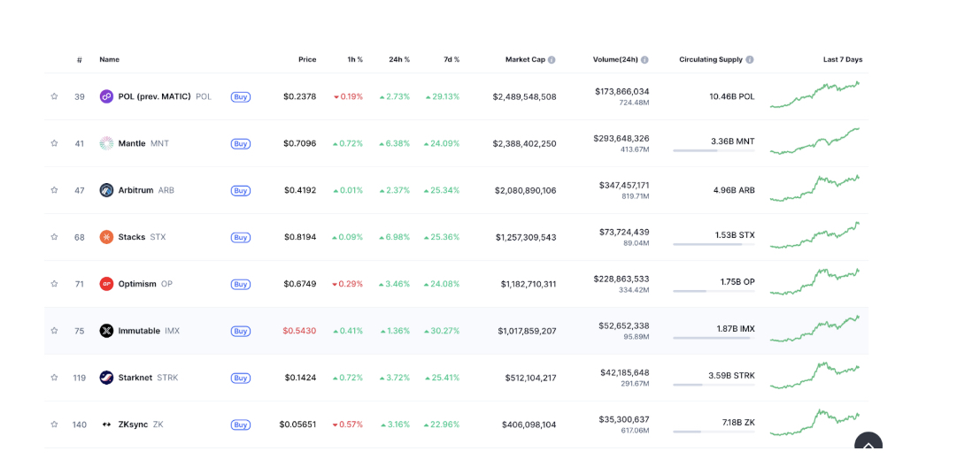Click the Mantle coin logo icon

click(106, 143)
